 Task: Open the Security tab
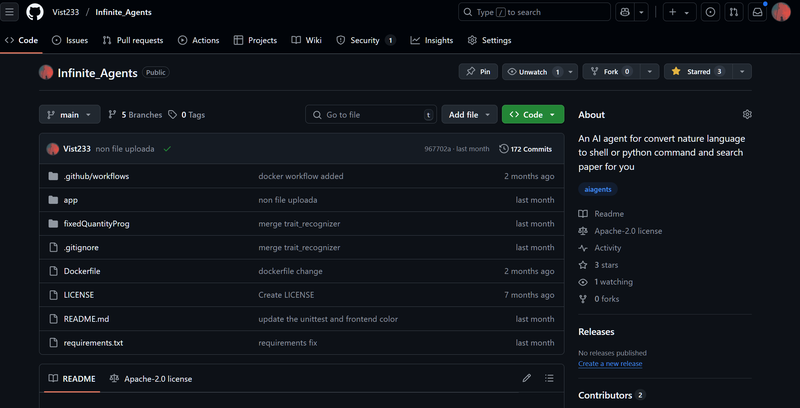pos(366,40)
